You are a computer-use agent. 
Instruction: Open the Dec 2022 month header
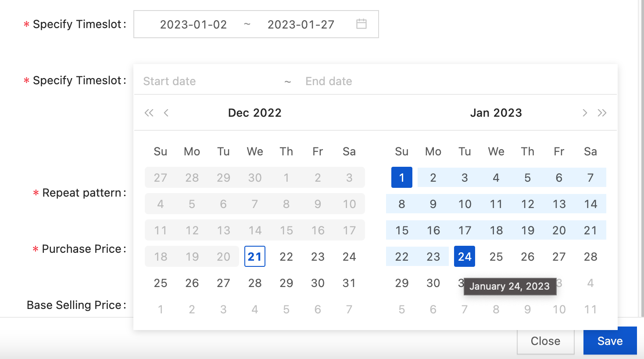[254, 113]
